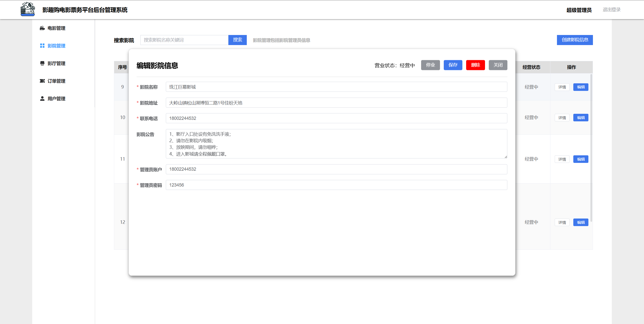
Task: Click the dog mascot logo in header
Action: pyautogui.click(x=28, y=9)
